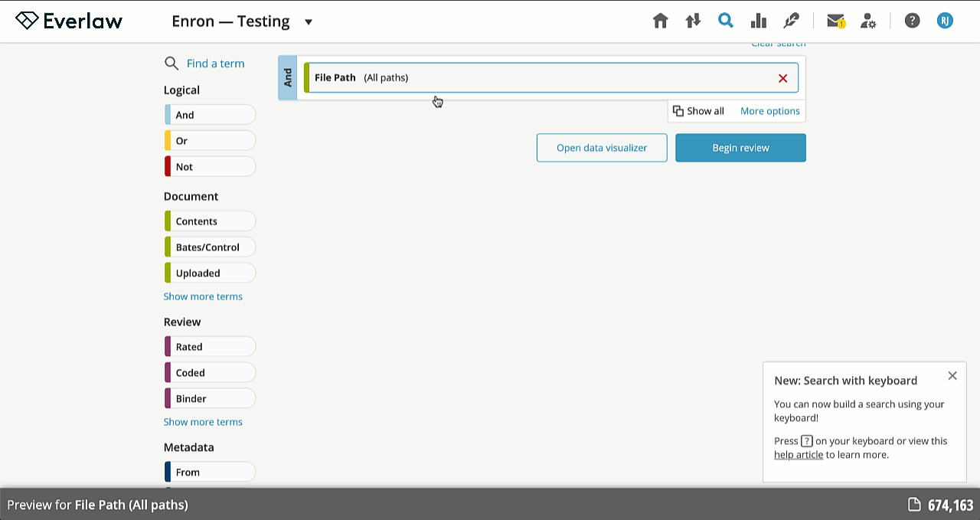Click the Show all copy icon
This screenshot has width=980, height=520.
coord(678,111)
